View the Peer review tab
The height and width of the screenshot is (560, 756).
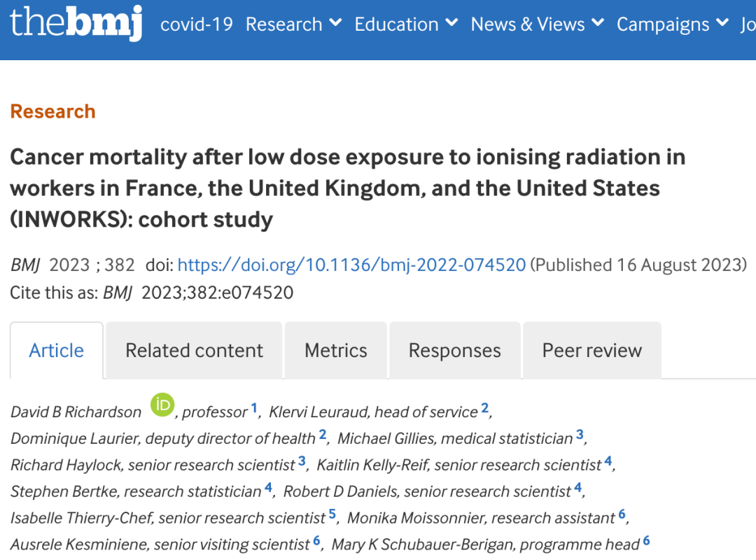coord(591,351)
